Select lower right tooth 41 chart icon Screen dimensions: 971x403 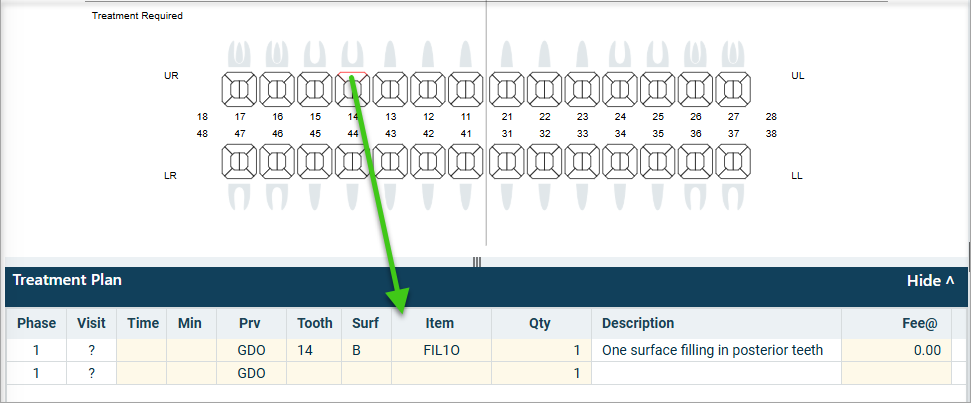[466, 161]
